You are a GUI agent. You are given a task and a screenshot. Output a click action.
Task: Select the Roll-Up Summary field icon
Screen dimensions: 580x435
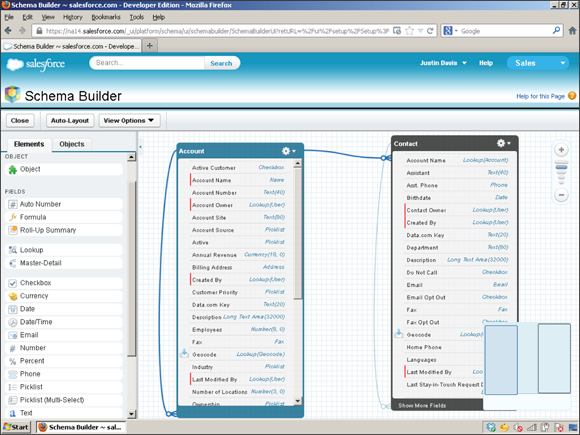pyautogui.click(x=13, y=230)
